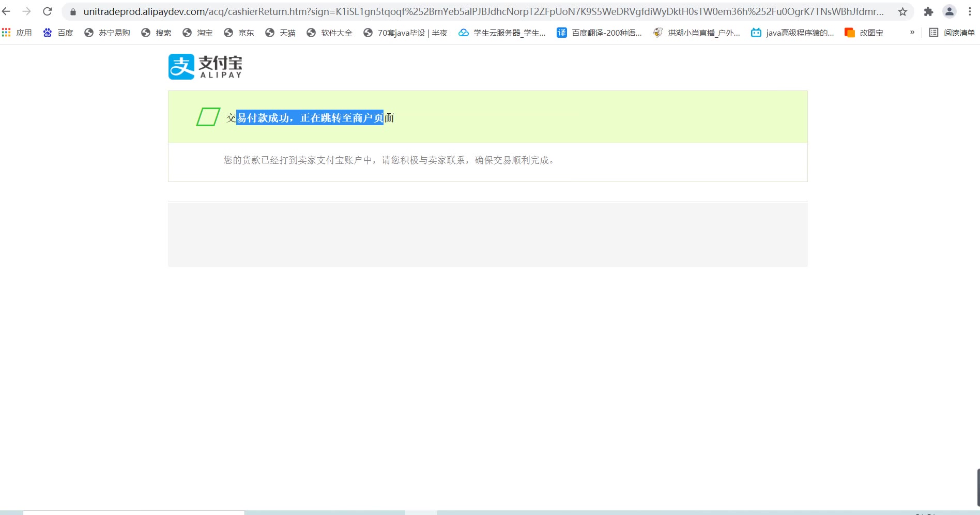Open the 搜索 bookmark

[156, 33]
